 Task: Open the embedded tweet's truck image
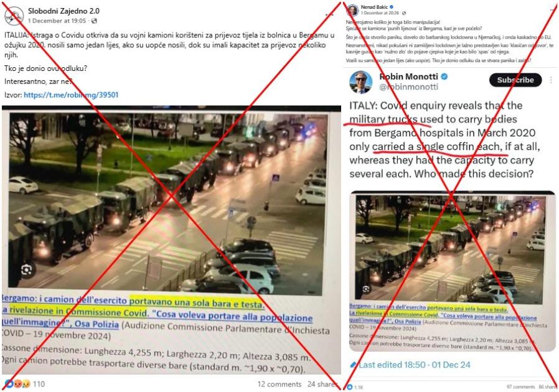click(451, 249)
